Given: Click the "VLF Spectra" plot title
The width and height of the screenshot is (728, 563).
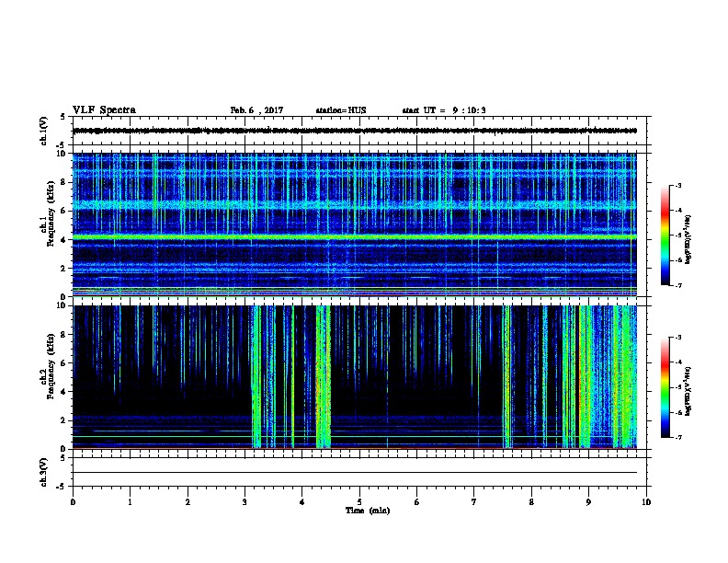Looking at the screenshot, I should pos(104,110).
